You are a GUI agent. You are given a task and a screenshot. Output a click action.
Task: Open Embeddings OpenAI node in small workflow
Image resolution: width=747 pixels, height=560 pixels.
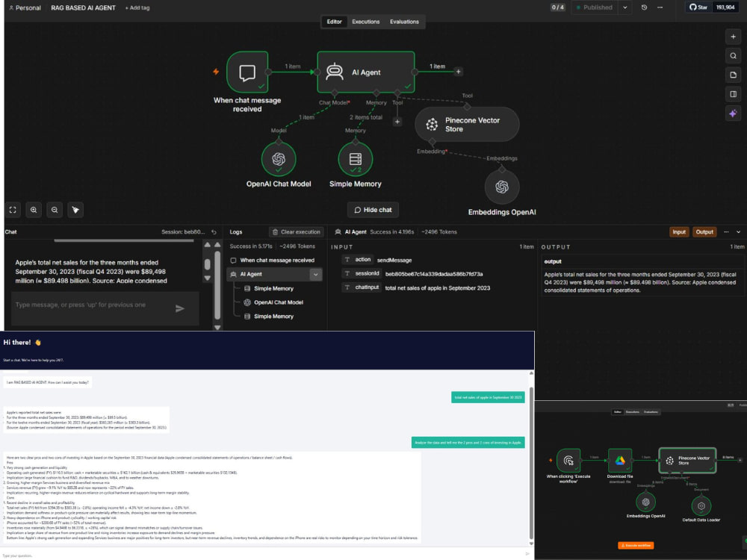pyautogui.click(x=645, y=502)
